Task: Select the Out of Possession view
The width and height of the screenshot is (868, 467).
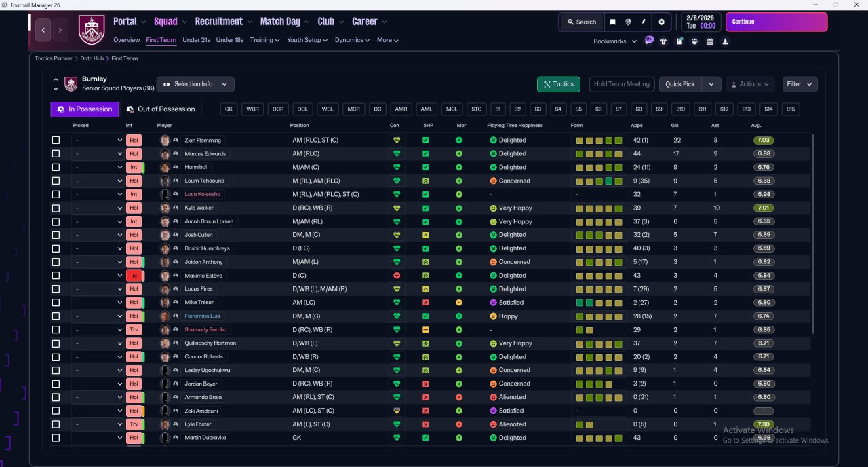Action: [161, 109]
